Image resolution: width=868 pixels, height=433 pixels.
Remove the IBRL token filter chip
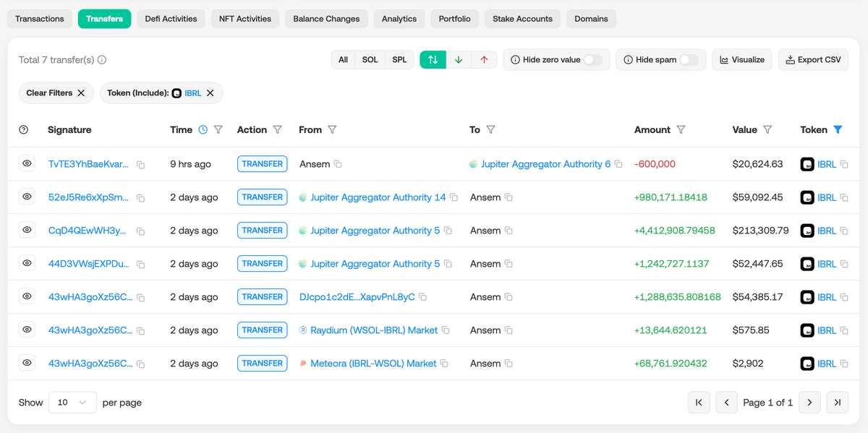coord(210,93)
